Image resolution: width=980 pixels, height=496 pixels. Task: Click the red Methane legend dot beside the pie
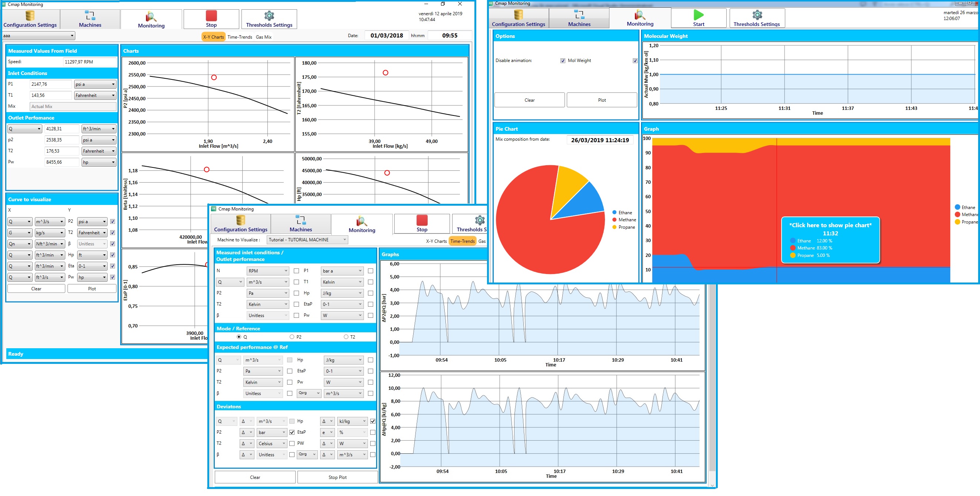(614, 220)
